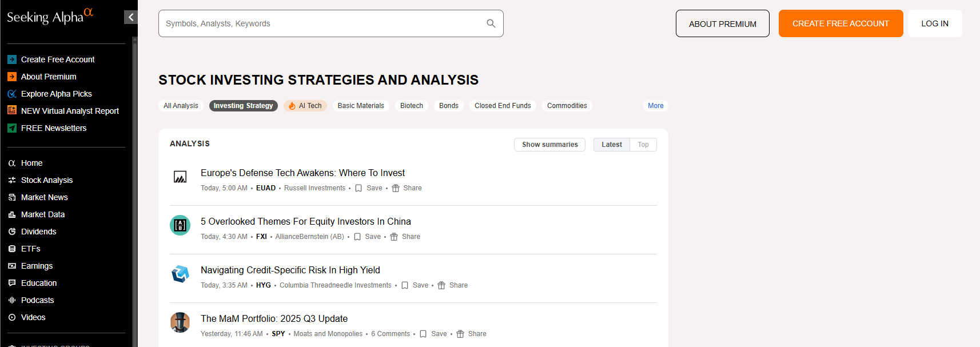980x347 pixels.
Task: Open Home from the sidebar icon
Action: 12,163
